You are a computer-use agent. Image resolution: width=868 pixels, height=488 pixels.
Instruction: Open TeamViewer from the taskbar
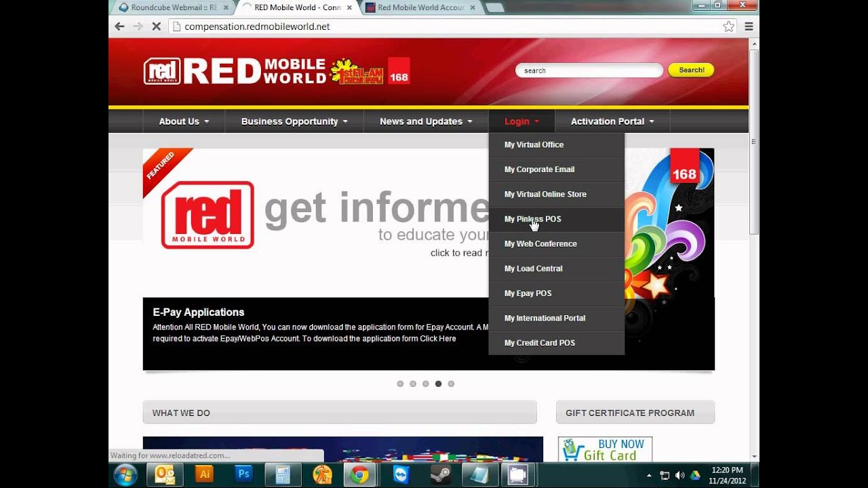(401, 474)
